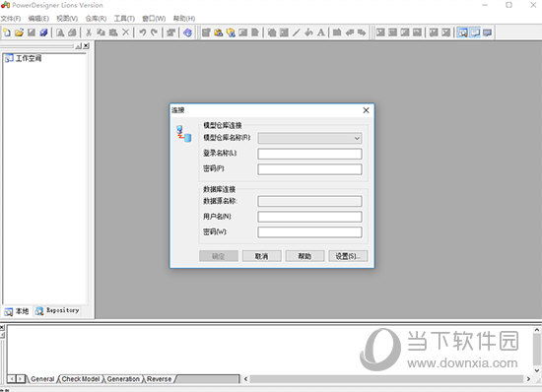This screenshot has height=392, width=542.
Task: Click the Print toolbar icon
Action: tap(72, 33)
